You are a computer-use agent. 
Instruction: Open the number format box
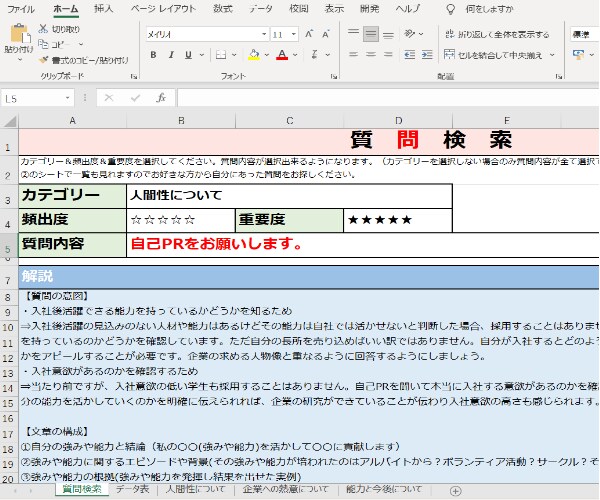585,34
